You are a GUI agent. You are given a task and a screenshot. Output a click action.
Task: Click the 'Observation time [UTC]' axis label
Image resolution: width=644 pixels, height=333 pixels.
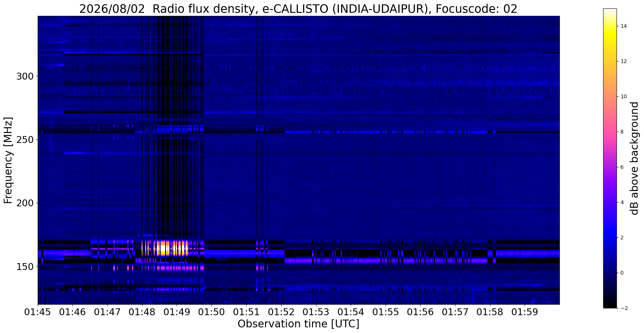coord(298,324)
